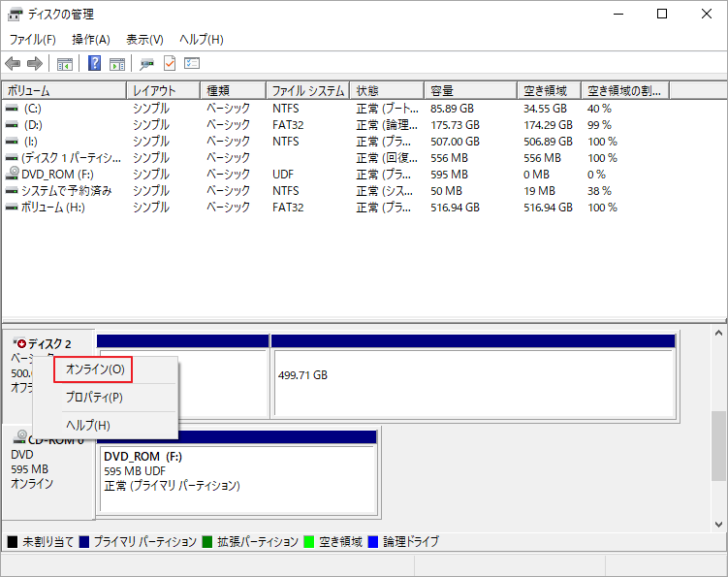
Task: Sort by 種類 column header
Action: click(x=233, y=90)
